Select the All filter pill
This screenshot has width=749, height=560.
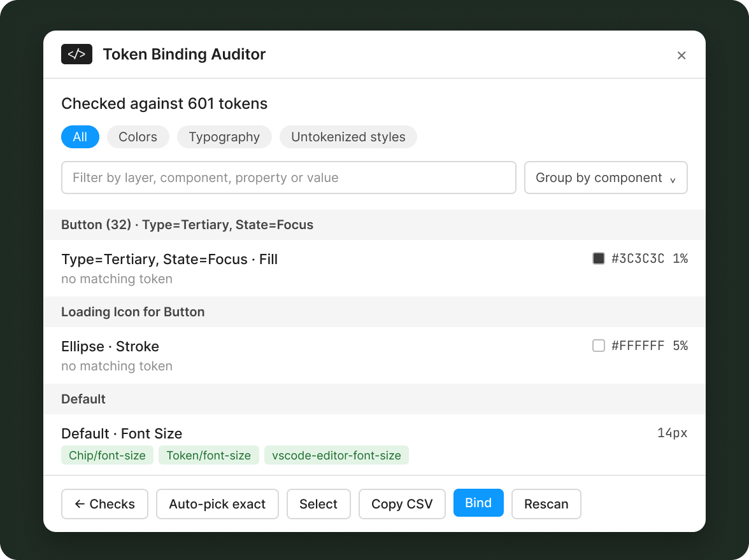pyautogui.click(x=80, y=137)
